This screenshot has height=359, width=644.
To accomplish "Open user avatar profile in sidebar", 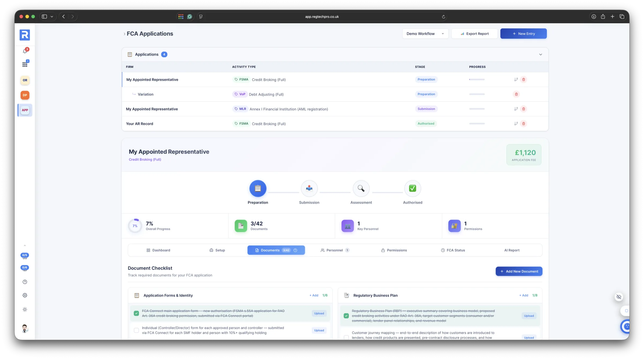I will (x=25, y=328).
